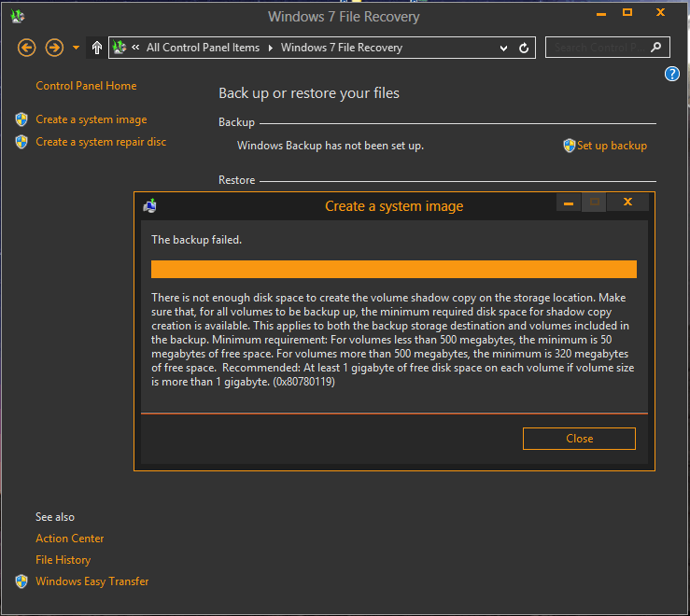Maximize the Windows 7 File Recovery window
The width and height of the screenshot is (690, 616).
coord(627,12)
